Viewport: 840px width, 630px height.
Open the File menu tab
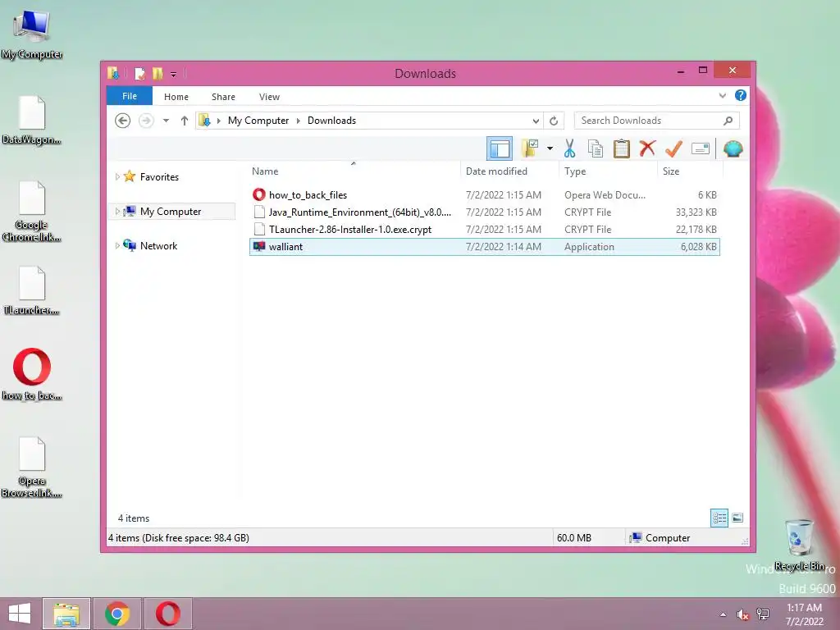pyautogui.click(x=130, y=96)
